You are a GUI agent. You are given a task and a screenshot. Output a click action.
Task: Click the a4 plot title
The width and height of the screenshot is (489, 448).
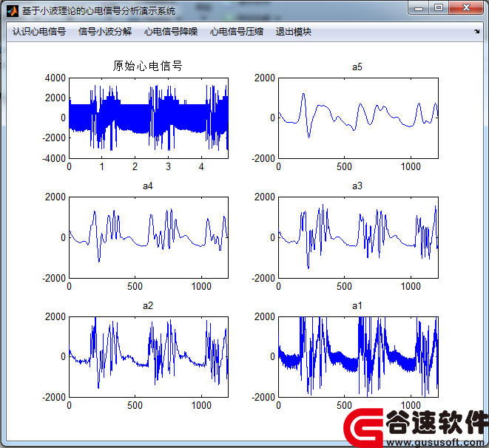tap(148, 186)
